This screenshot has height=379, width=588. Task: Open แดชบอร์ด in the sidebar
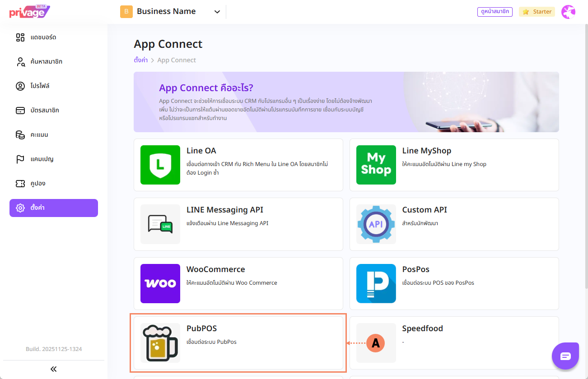pyautogui.click(x=43, y=37)
